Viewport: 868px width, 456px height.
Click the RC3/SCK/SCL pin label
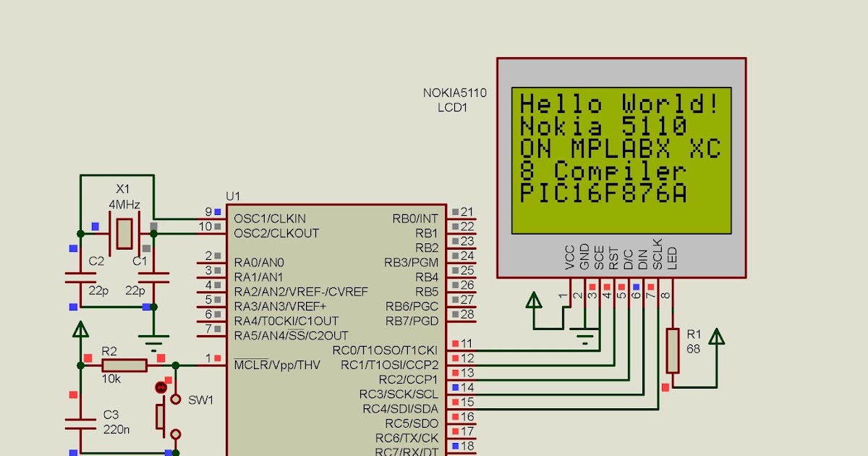pyautogui.click(x=400, y=395)
